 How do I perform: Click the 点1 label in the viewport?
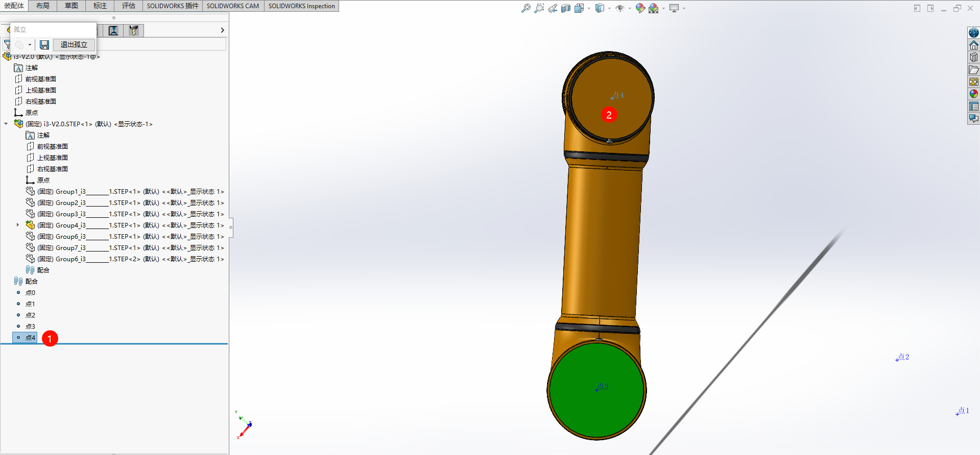pyautogui.click(x=964, y=411)
